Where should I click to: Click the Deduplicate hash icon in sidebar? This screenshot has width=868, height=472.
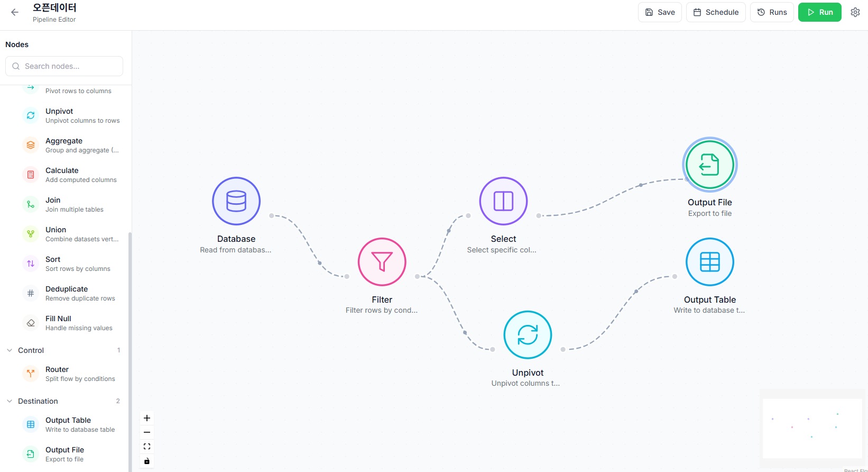pos(31,293)
